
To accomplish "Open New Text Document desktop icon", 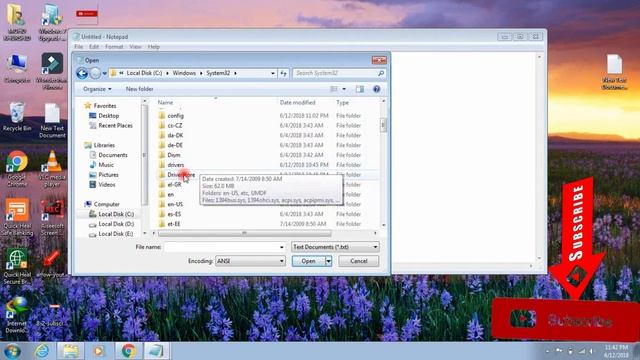I will (x=52, y=121).
